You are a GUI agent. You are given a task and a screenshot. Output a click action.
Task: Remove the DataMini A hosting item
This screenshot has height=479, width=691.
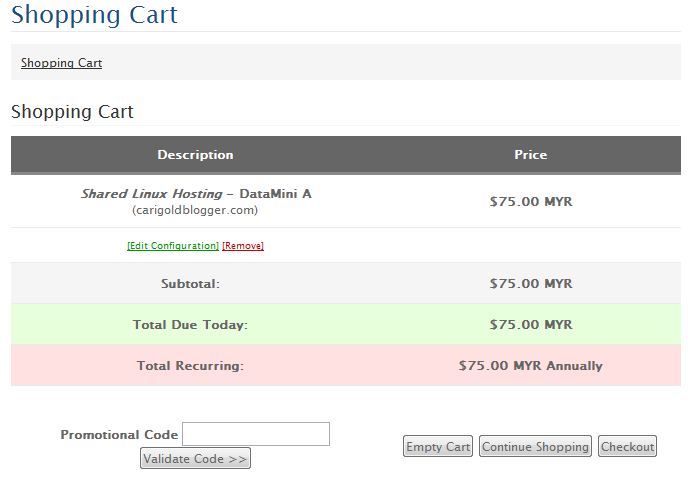pyautogui.click(x=243, y=246)
